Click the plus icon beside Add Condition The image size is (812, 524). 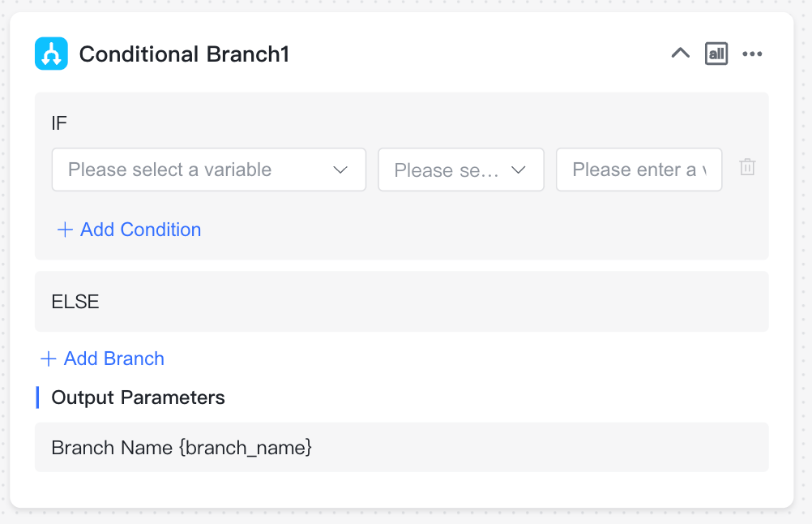[x=65, y=230]
